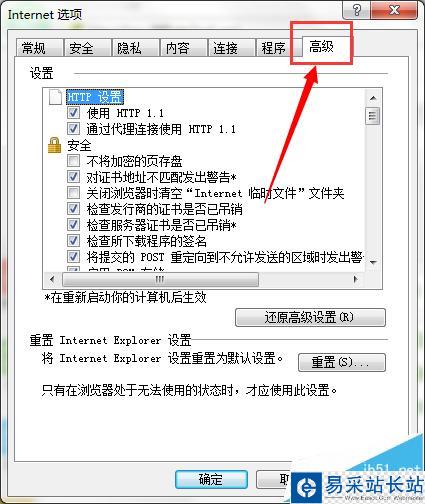Toggle 使用 HTTP 1.1 checkbox
This screenshot has width=425, height=504.
(x=73, y=113)
